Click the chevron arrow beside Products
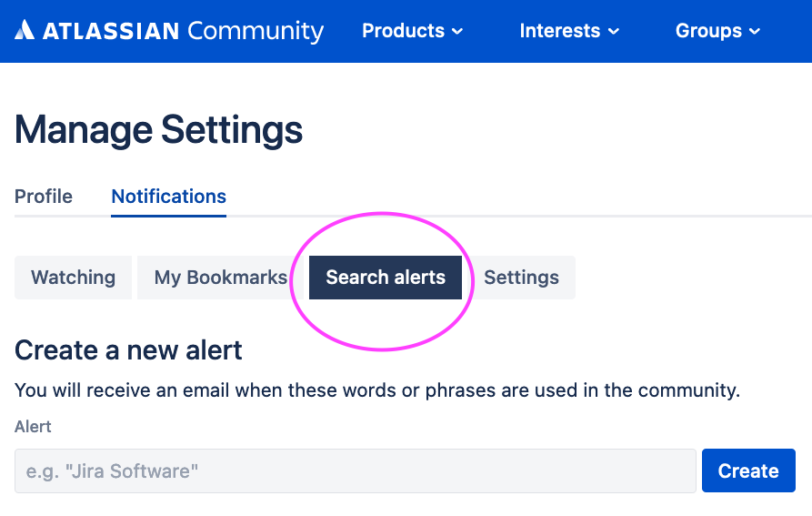Image resolution: width=812 pixels, height=516 pixels. [x=457, y=32]
